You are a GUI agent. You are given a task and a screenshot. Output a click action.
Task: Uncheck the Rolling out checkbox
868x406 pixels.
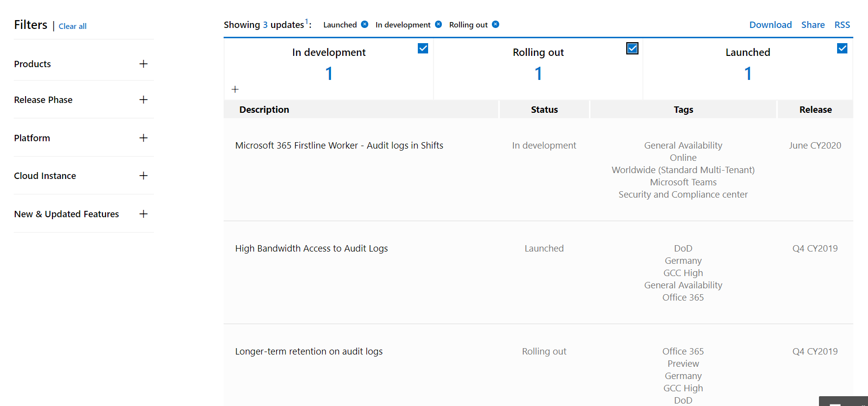tap(633, 48)
